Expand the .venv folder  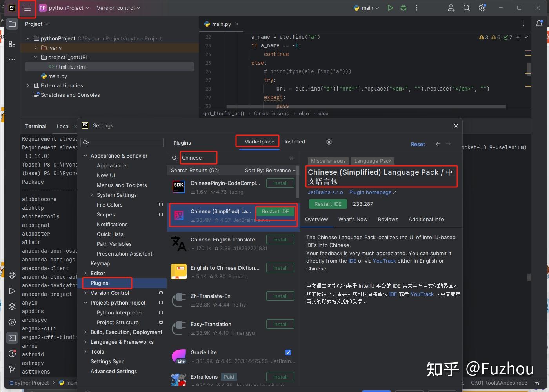point(36,47)
